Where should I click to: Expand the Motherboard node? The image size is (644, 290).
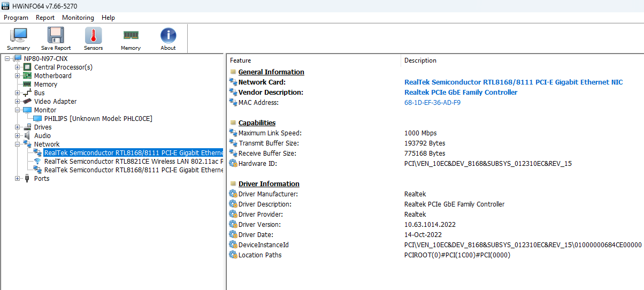pyautogui.click(x=18, y=75)
